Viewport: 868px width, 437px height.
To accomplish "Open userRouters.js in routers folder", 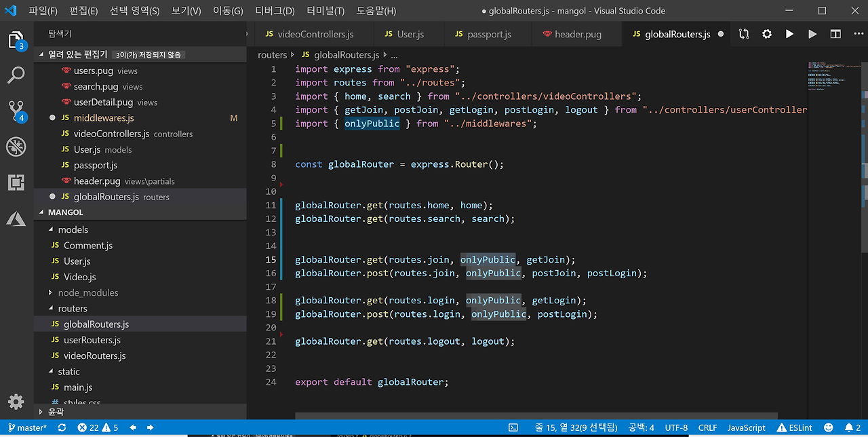I will point(92,340).
